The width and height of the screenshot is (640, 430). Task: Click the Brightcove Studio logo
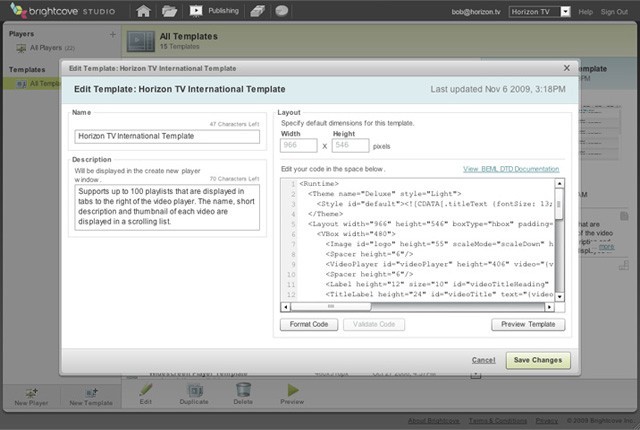click(62, 11)
